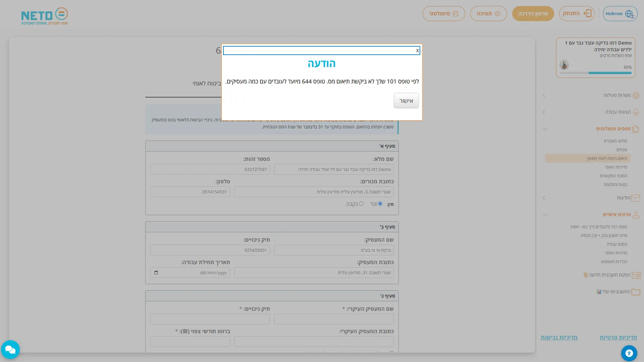The width and height of the screenshot is (644, 362).
Task: Open the טפסים sidebar sub-item
Action: click(x=622, y=150)
